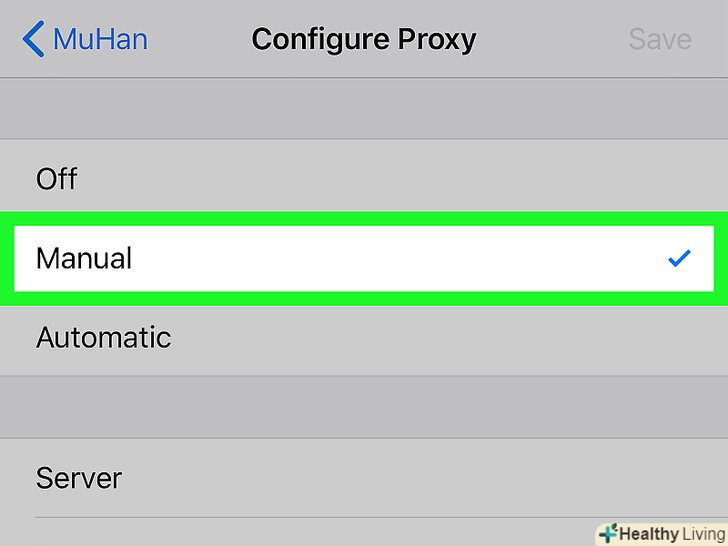Tap the Save button
Image resolution: width=728 pixels, height=546 pixels.
pyautogui.click(x=659, y=40)
